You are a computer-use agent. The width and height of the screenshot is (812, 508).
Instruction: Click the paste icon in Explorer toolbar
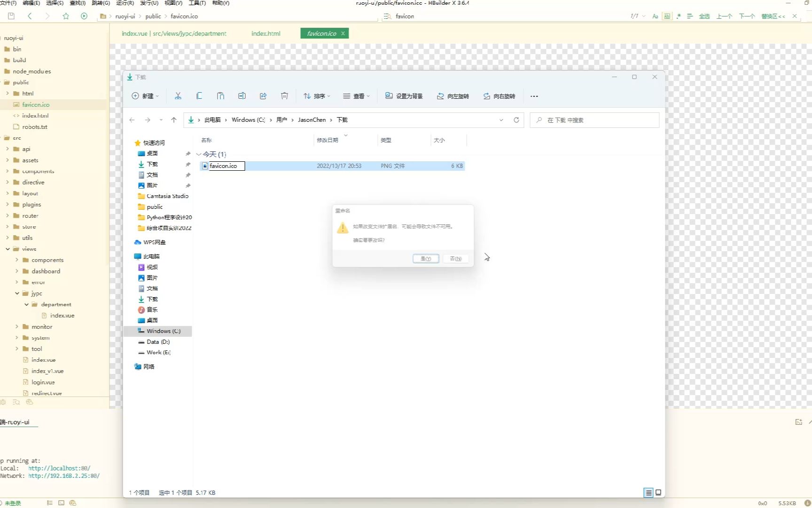click(x=220, y=96)
